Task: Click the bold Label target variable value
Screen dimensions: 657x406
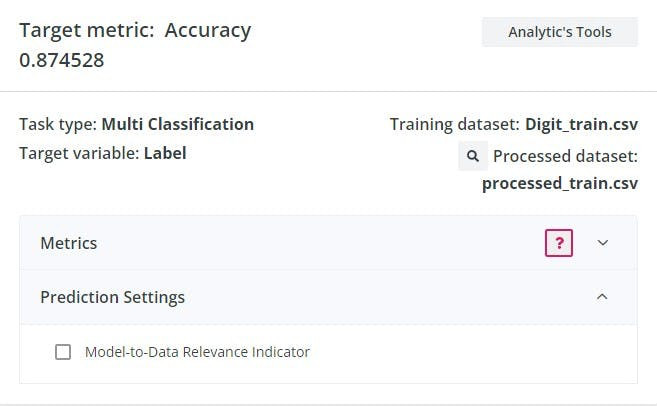Action: 165,154
